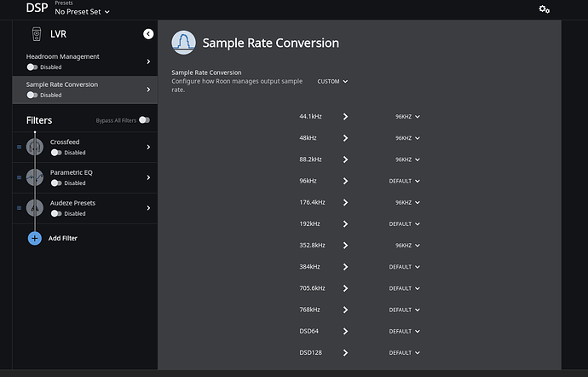Select Sample Rate Conversion in the sidebar

(x=84, y=90)
